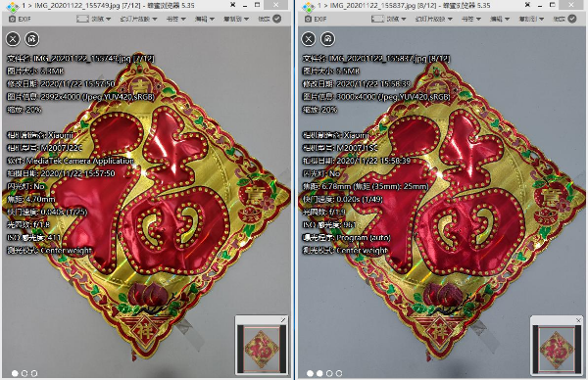Click the circular copy-EXIF icon in the 155749.jpg window
Image resolution: width=588 pixels, height=380 pixels.
[32, 39]
